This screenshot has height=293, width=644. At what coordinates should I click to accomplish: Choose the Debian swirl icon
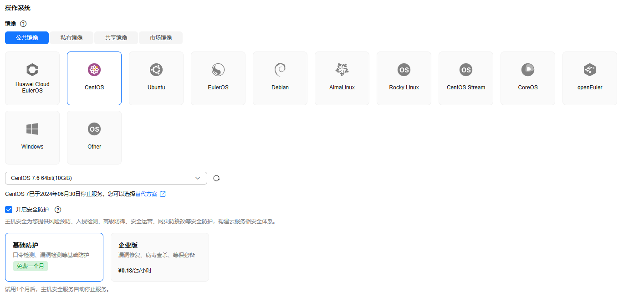pos(280,70)
